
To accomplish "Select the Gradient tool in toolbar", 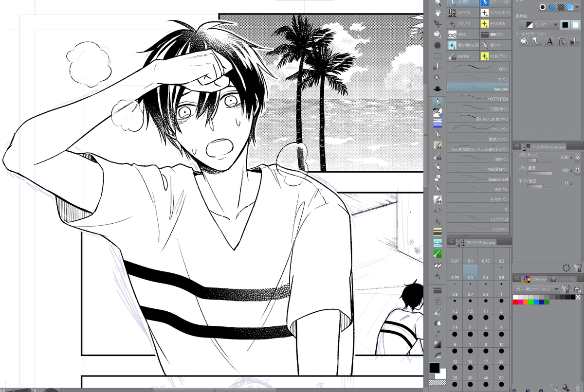I will 437,344.
